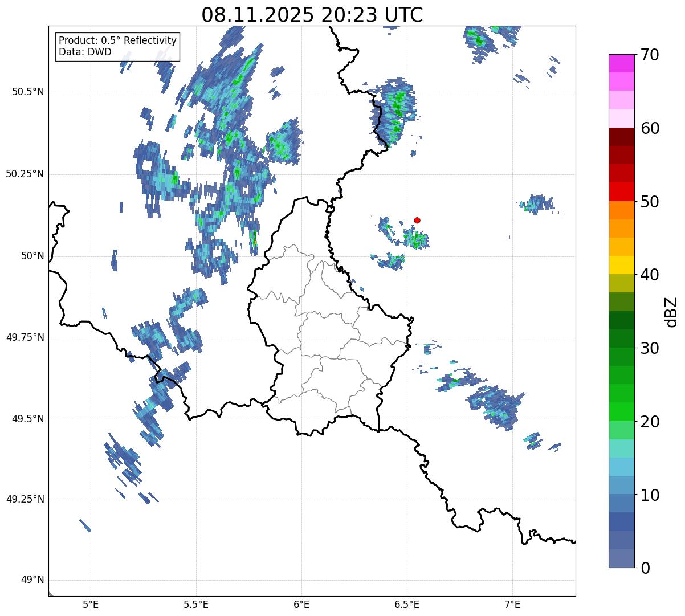
Task: Click the "Data: DWD" label
Action: coord(85,52)
